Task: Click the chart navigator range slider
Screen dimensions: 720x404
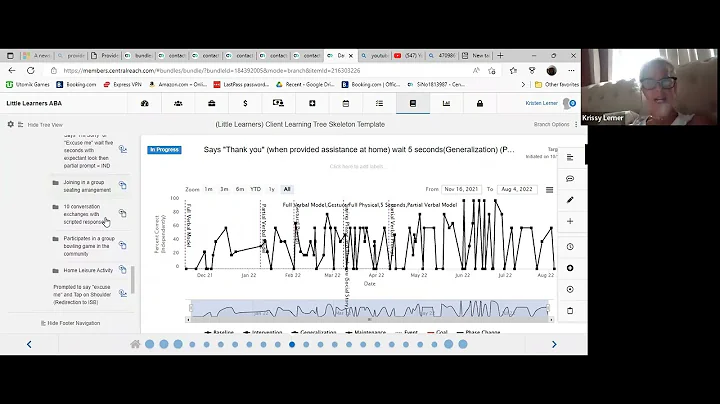Action: pyautogui.click(x=369, y=309)
